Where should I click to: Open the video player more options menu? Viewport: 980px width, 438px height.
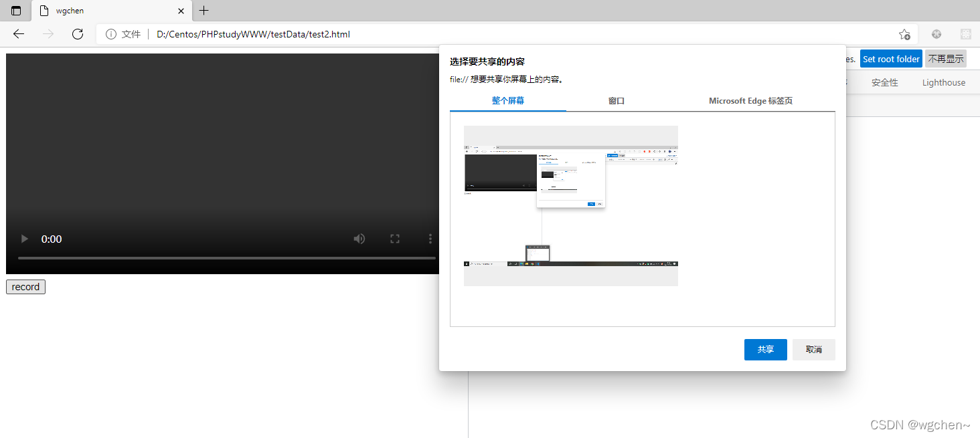tap(430, 239)
